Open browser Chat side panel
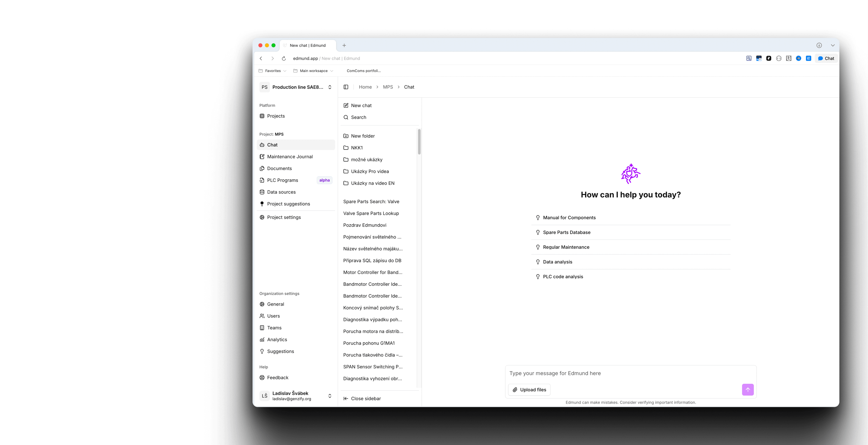 826,59
